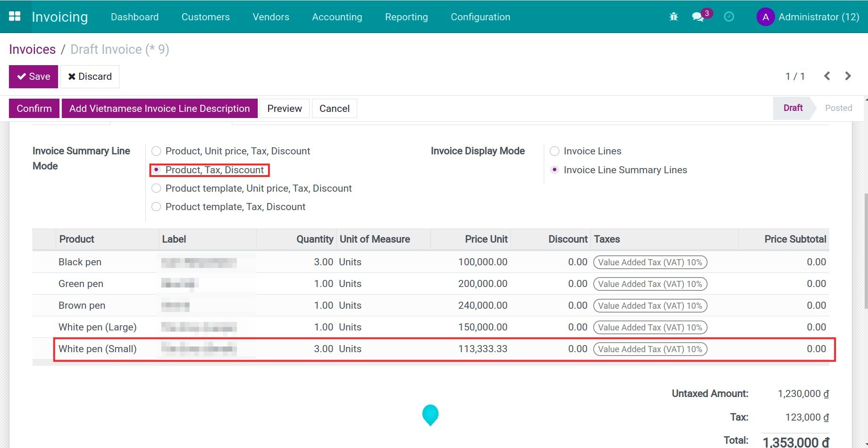Open the apps grid menu

[15, 16]
